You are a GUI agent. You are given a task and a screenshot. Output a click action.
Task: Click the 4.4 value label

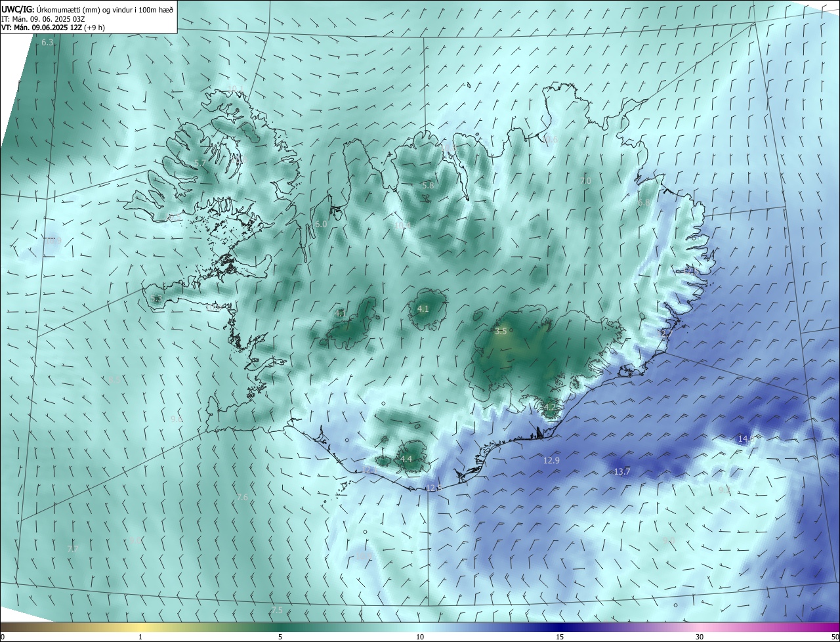[406, 459]
